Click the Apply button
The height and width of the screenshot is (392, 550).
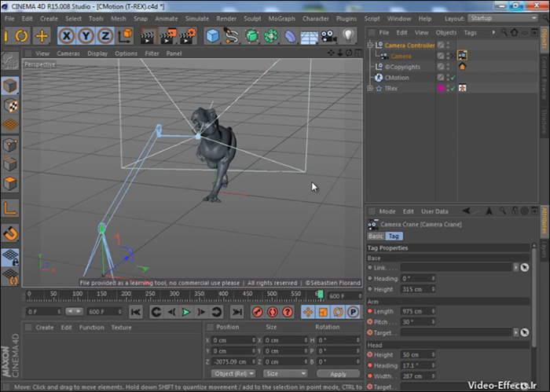tap(338, 374)
